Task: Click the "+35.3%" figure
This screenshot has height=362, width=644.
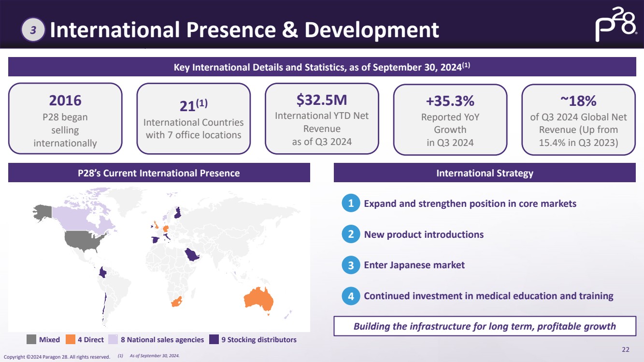Action: coord(450,101)
